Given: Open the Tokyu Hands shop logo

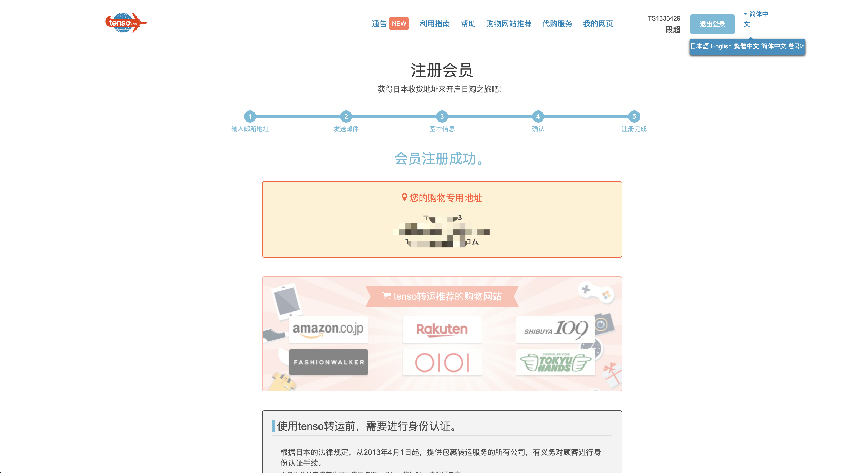Looking at the screenshot, I should point(555,362).
